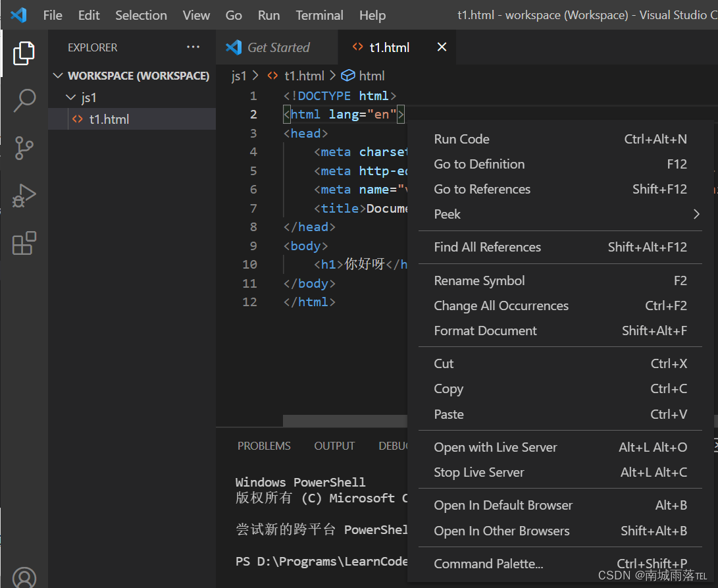Screen dimensions: 718x588
Task: Click the DOCTYPE declaration on line 1
Action: pos(340,95)
